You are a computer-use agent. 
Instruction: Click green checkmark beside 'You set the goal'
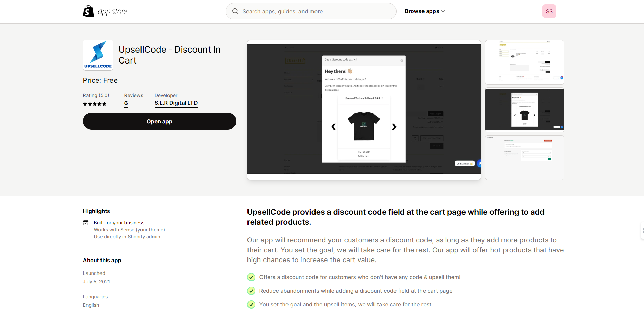(251, 305)
